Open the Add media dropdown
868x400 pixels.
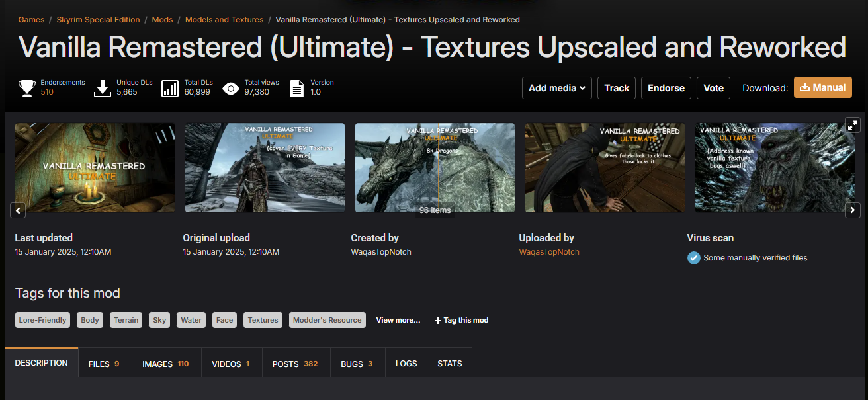click(557, 88)
